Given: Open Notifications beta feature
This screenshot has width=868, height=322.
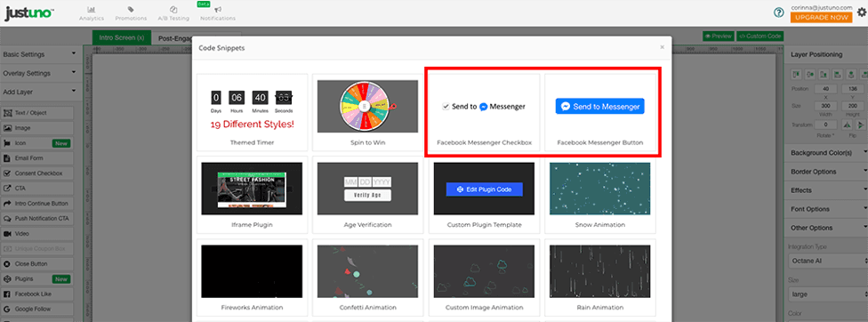Looking at the screenshot, I should coord(218,13).
